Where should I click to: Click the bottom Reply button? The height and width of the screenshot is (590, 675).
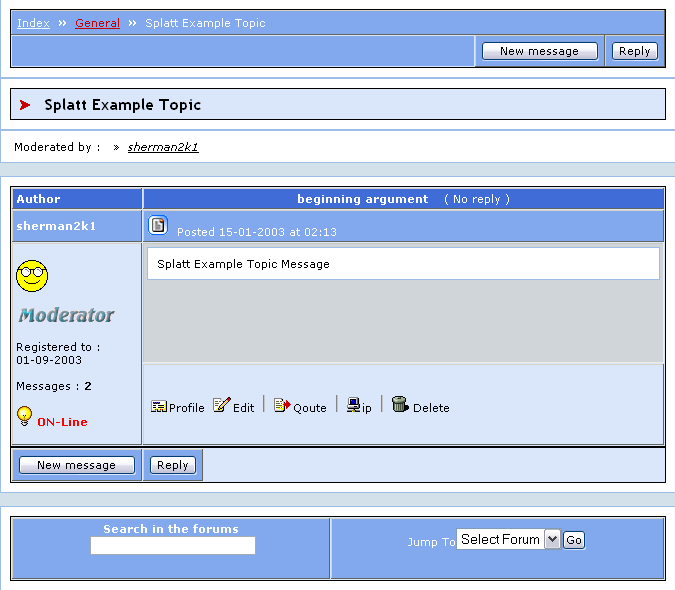coord(173,465)
